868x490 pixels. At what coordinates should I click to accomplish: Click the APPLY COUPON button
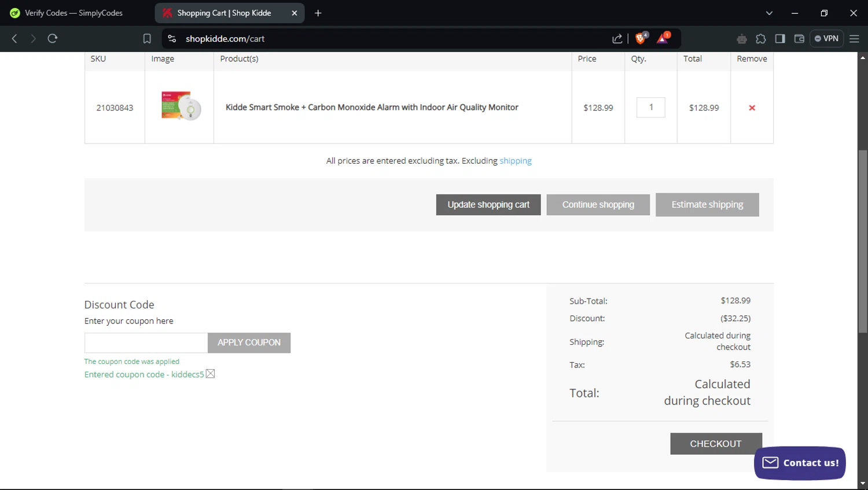click(249, 342)
